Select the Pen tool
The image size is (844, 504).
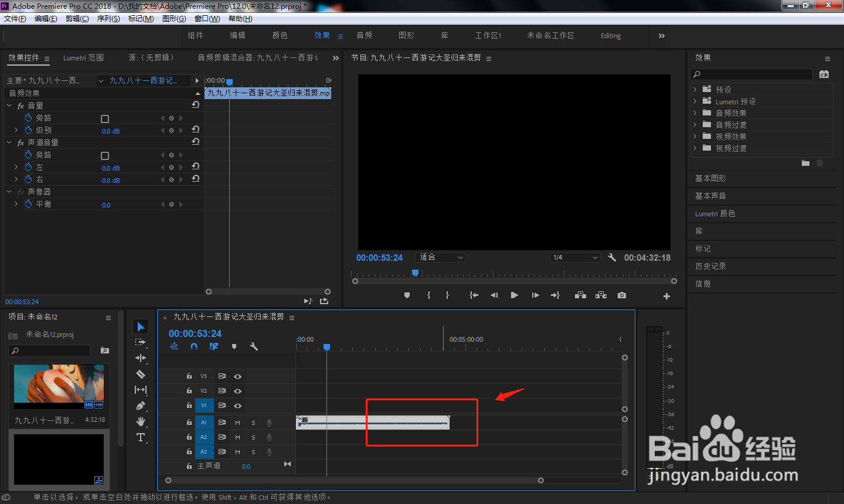click(x=141, y=406)
